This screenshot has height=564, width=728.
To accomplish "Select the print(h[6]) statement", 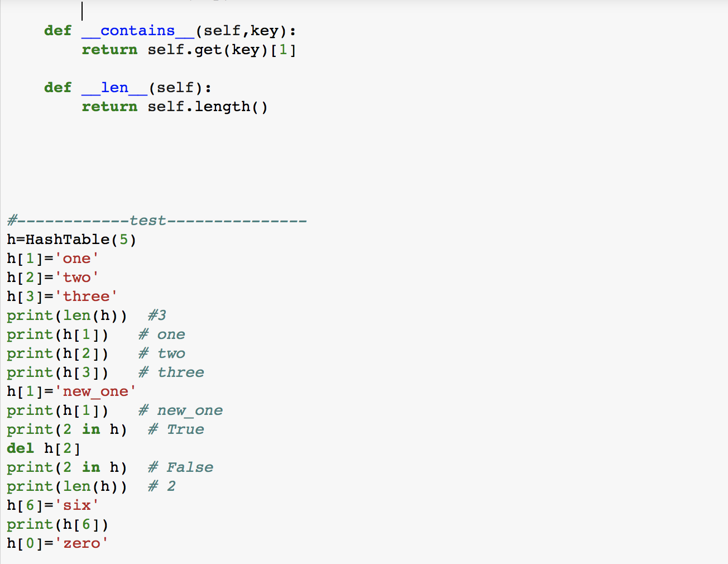I will [58, 524].
